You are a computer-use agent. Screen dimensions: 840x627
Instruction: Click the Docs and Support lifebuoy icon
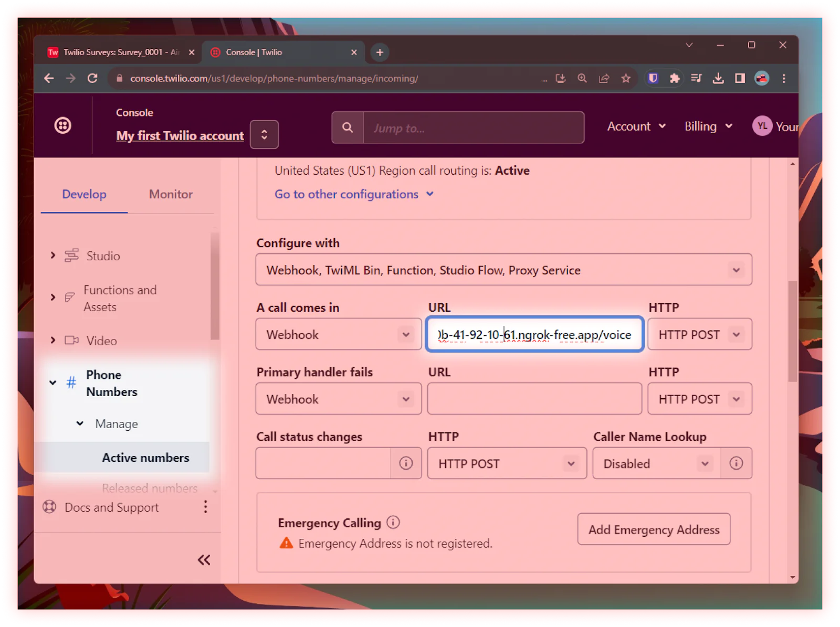[49, 507]
